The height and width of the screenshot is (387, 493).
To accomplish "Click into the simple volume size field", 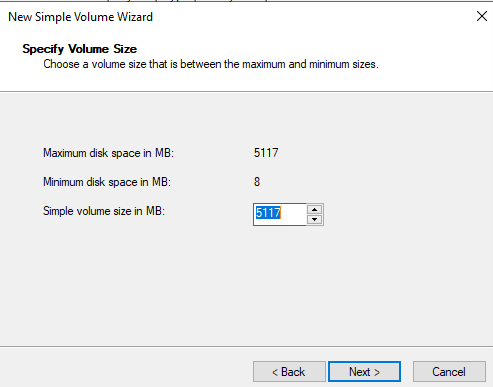I will pos(279,214).
